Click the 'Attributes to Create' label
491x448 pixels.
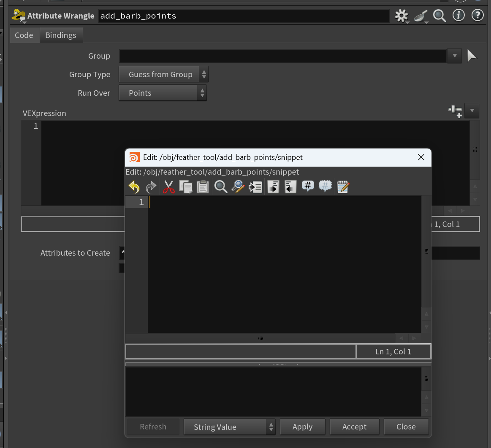point(75,253)
